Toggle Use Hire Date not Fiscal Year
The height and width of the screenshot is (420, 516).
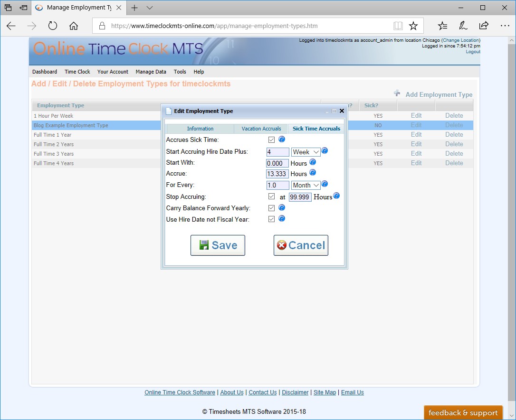pos(271,219)
